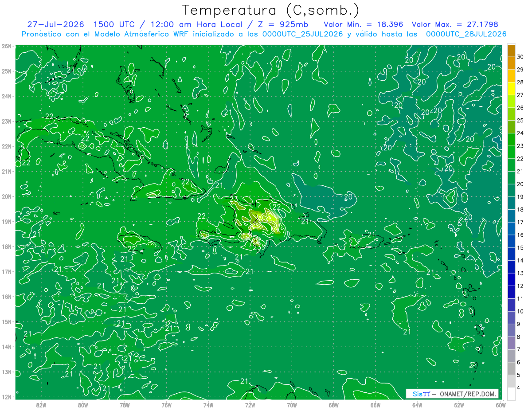
Task: Click the initialization time '0000UTC_25JUL2026'
Action: click(x=302, y=34)
